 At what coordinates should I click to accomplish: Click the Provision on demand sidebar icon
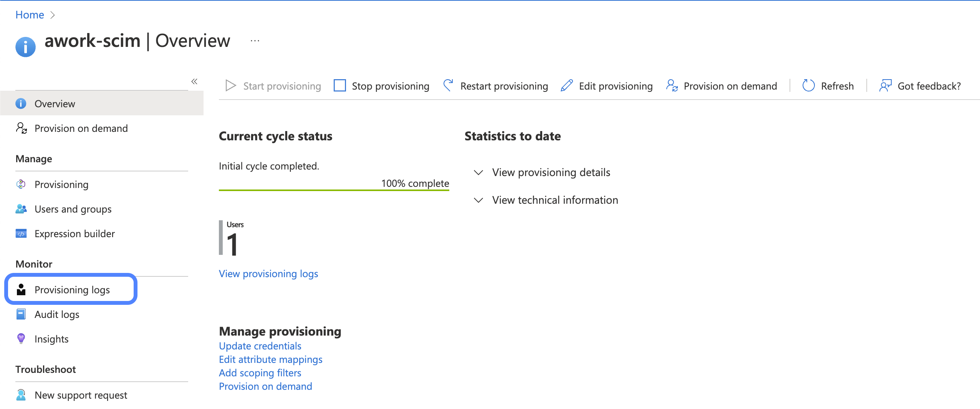tap(22, 128)
